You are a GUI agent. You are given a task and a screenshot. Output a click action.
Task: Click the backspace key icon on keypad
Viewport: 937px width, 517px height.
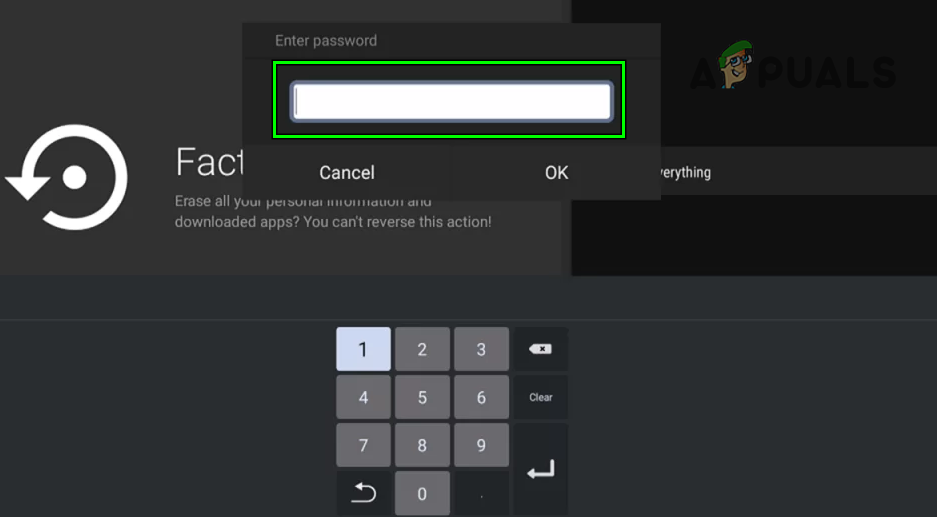(540, 349)
